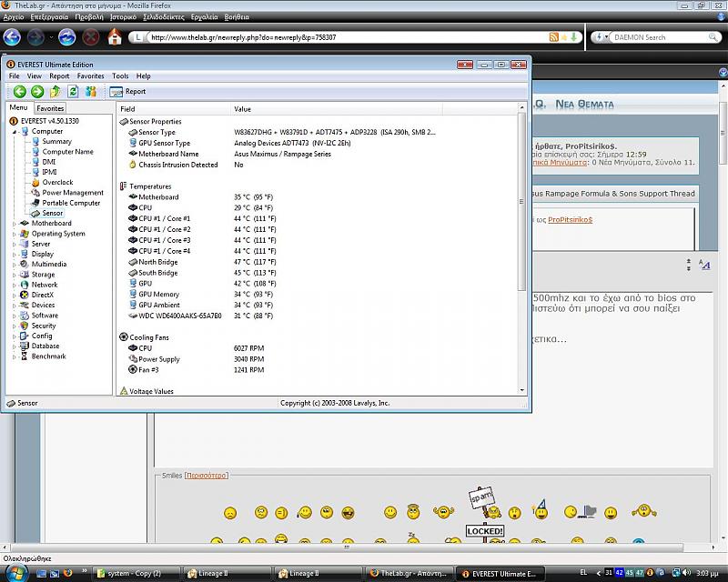Click the EVEREST Ultimate taskbar button
The image size is (728, 582).
[x=500, y=574]
